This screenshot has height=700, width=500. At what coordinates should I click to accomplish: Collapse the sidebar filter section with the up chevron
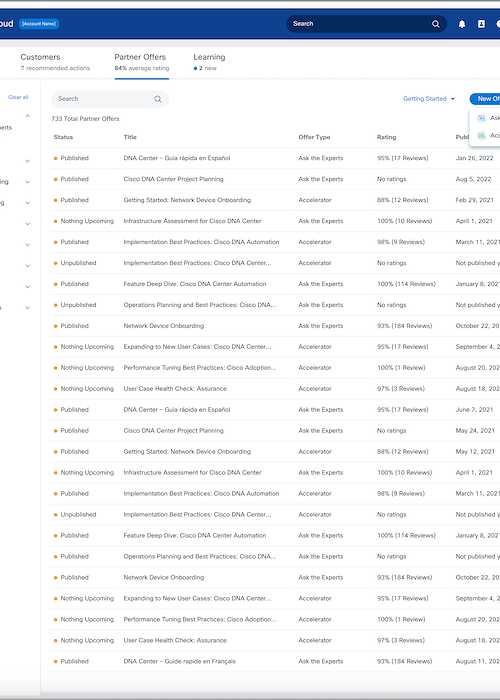click(28, 116)
